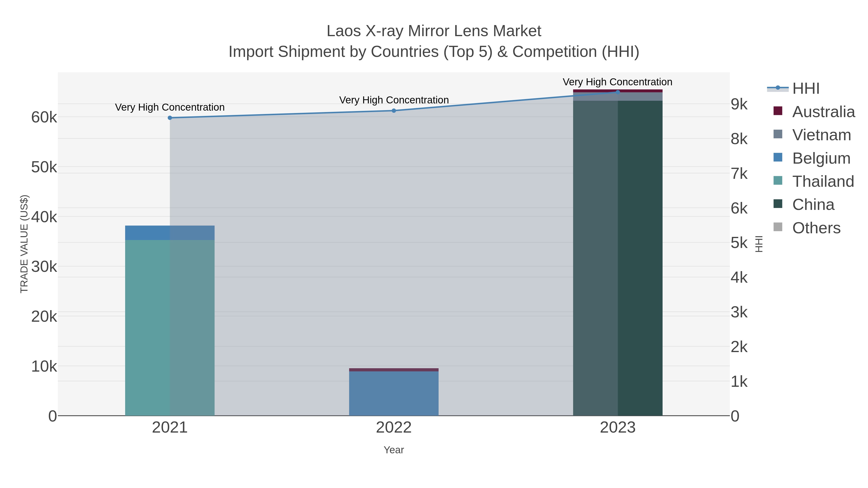Viewport: 868px width, 488px height.
Task: Click the Australia maroon legend swatch
Action: pos(778,111)
